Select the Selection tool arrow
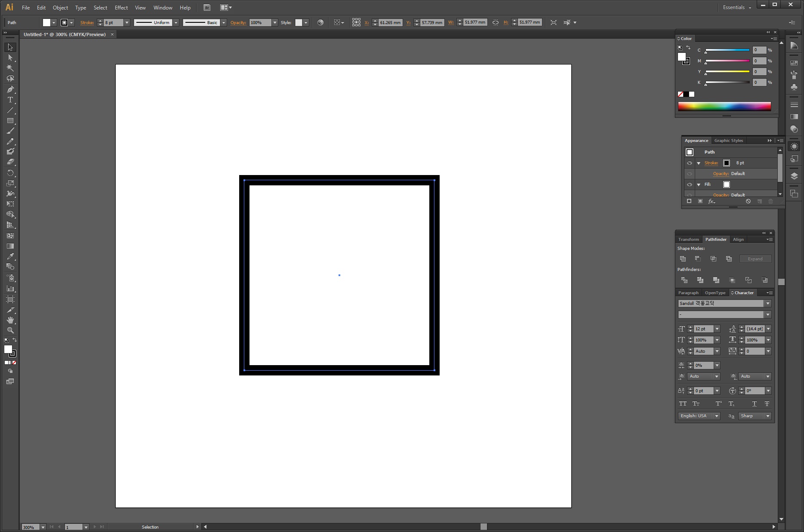 [x=10, y=47]
